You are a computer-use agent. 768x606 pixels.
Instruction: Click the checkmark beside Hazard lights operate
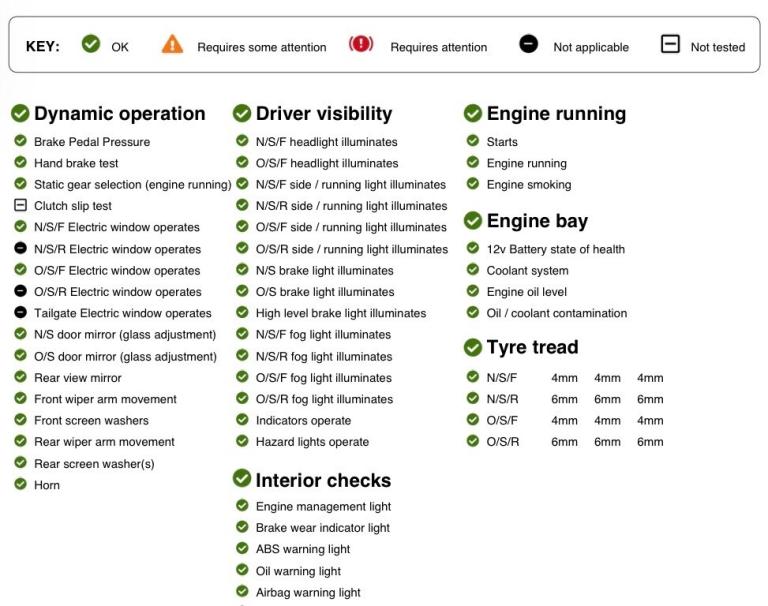[x=242, y=441]
